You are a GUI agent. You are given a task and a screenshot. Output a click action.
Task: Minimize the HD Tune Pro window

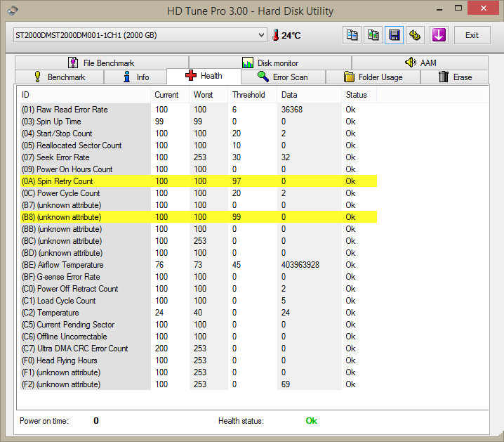coord(439,8)
